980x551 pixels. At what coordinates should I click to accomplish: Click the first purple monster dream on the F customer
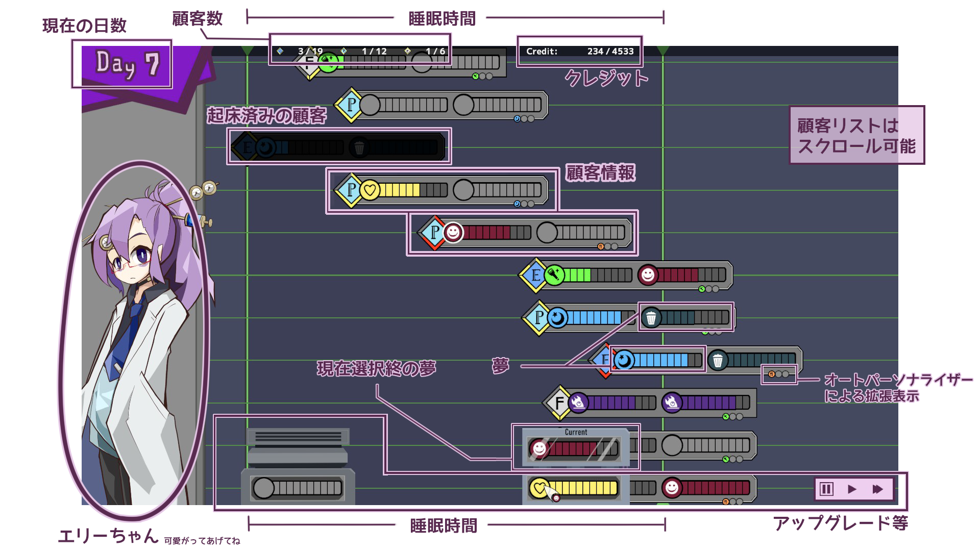(x=578, y=403)
